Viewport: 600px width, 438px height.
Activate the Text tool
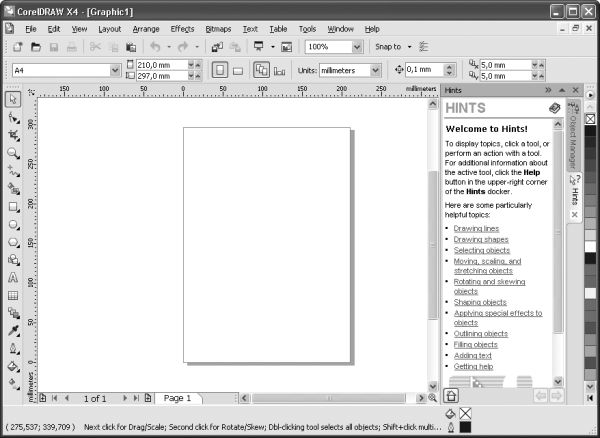click(13, 277)
